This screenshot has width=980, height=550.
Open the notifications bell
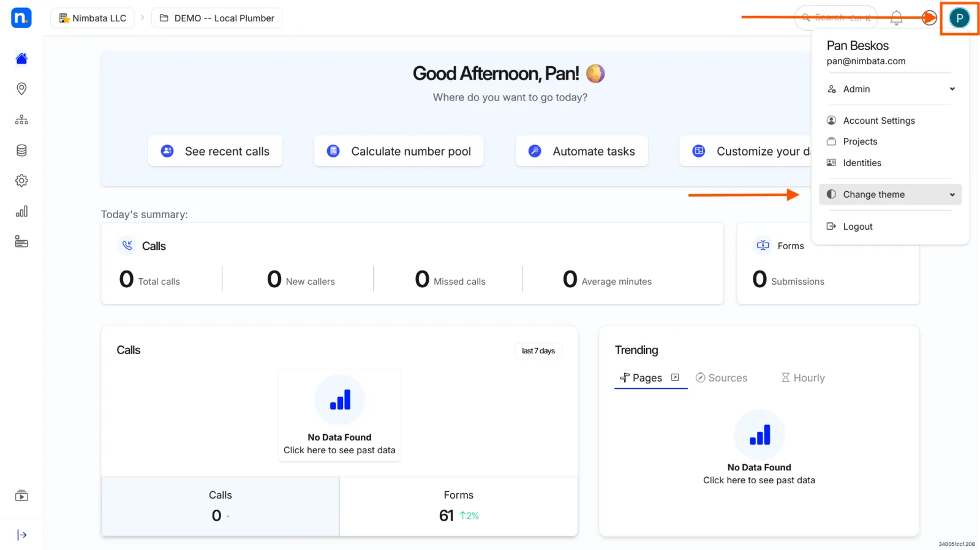(x=896, y=18)
